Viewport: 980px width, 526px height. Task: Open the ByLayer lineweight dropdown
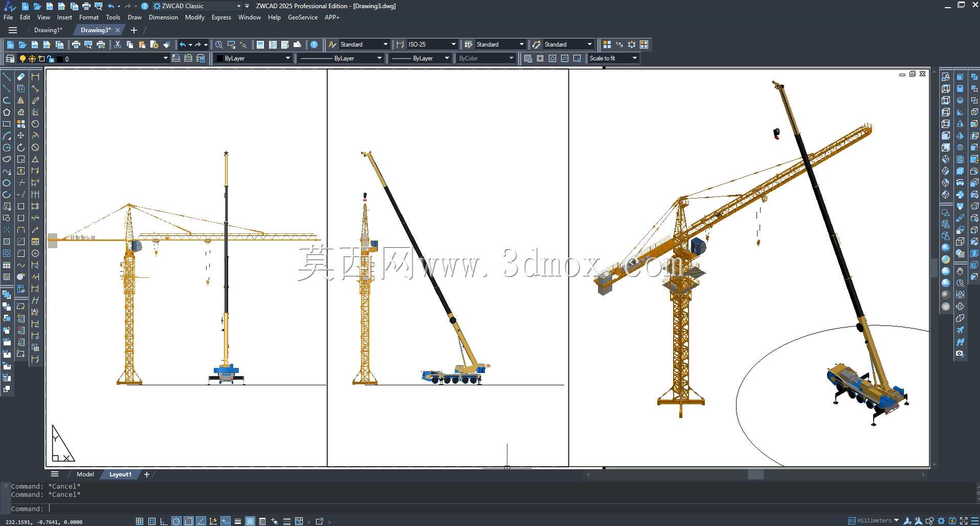(447, 58)
